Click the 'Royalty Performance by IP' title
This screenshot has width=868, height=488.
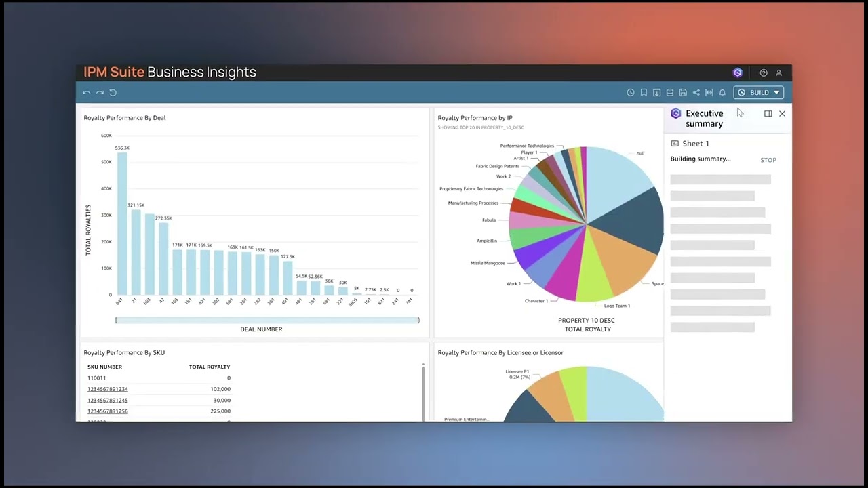pos(475,118)
